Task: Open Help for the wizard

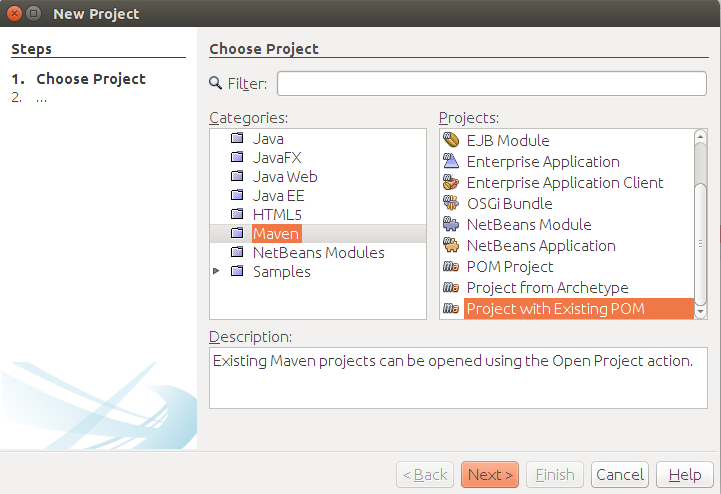Action: pyautogui.click(x=684, y=474)
